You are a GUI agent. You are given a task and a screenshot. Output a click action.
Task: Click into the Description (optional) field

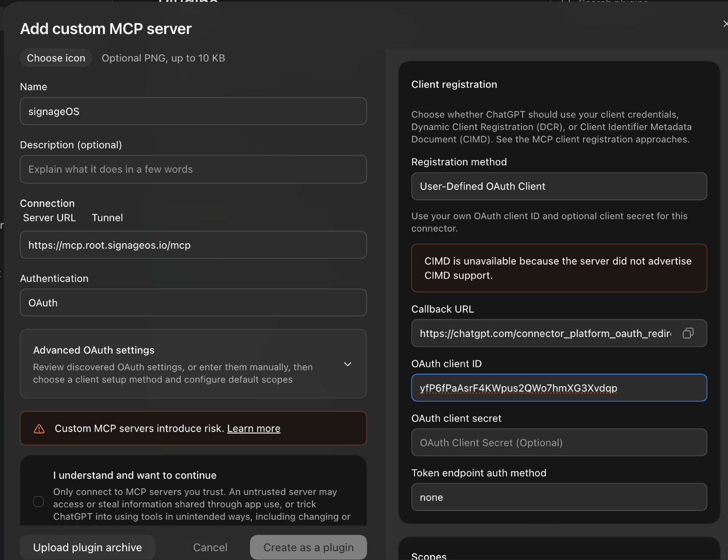pyautogui.click(x=193, y=169)
